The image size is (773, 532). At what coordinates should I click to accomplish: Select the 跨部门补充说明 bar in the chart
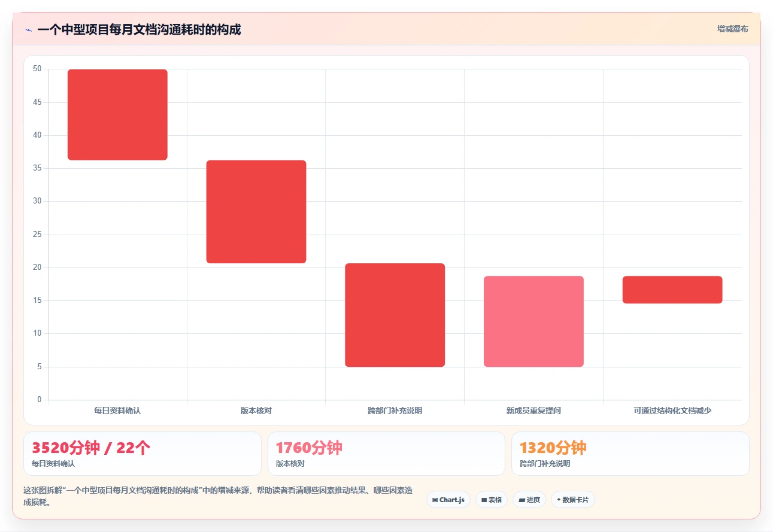(x=395, y=315)
